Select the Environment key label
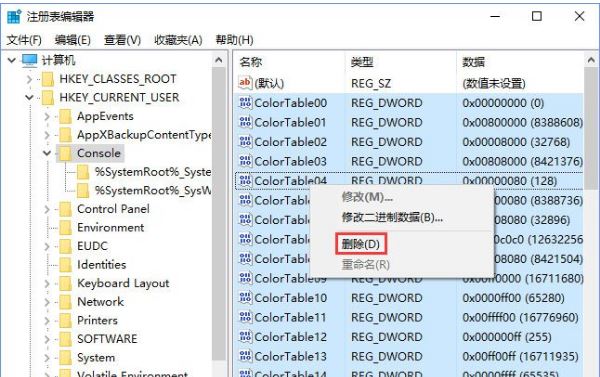This screenshot has width=600, height=377. (111, 228)
